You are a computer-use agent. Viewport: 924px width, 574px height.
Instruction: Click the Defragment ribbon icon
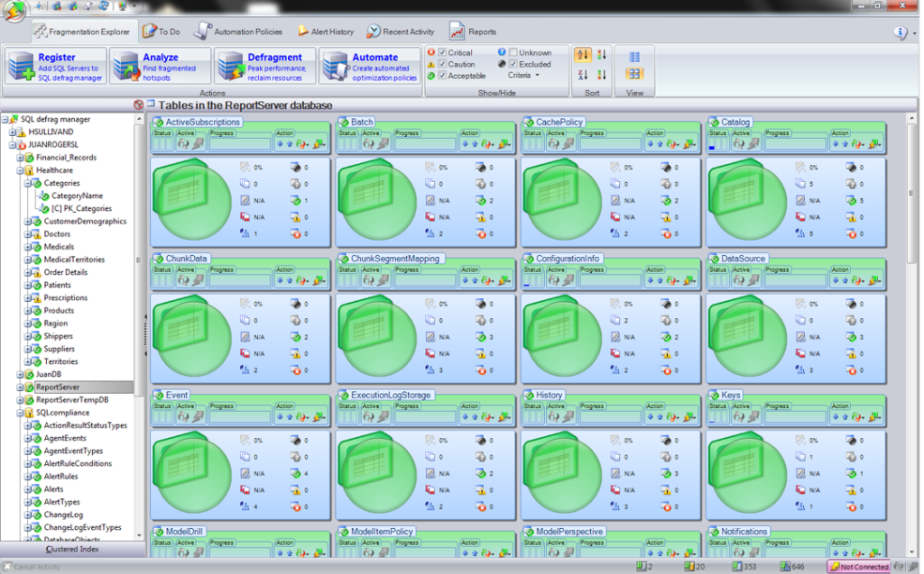231,68
